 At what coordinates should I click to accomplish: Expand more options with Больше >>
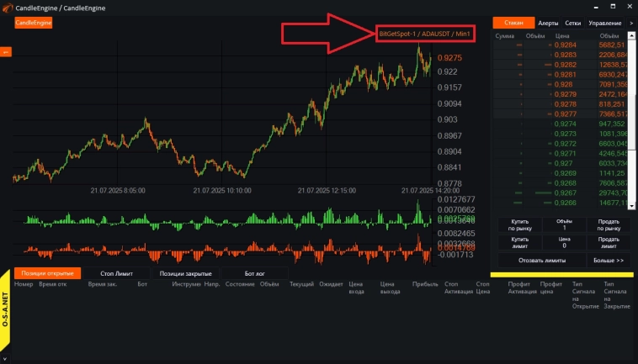click(608, 261)
